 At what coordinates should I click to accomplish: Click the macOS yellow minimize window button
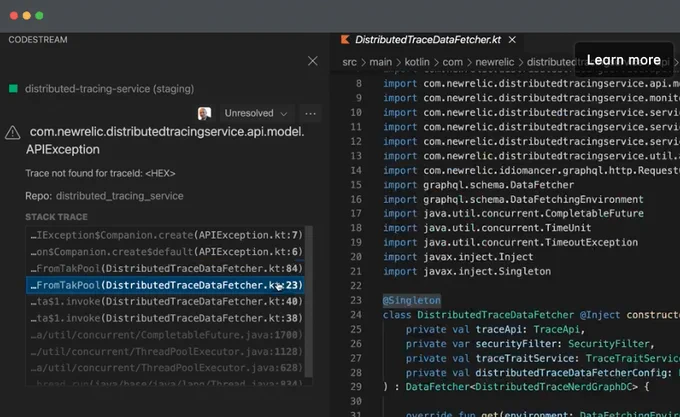(26, 16)
